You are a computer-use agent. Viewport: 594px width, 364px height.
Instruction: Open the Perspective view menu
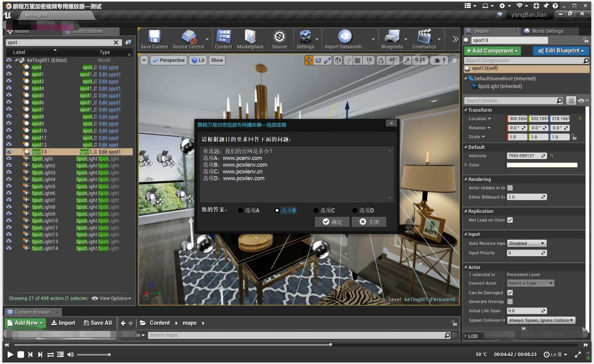click(169, 60)
